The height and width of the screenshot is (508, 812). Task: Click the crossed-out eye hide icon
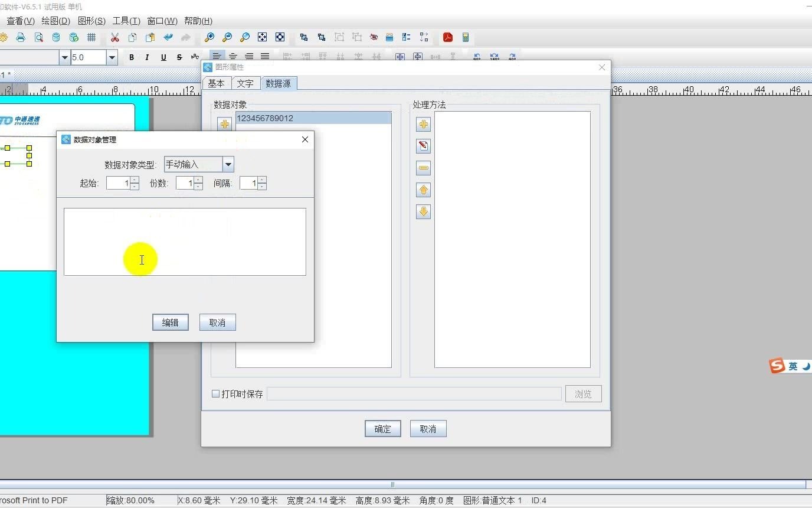pos(374,37)
